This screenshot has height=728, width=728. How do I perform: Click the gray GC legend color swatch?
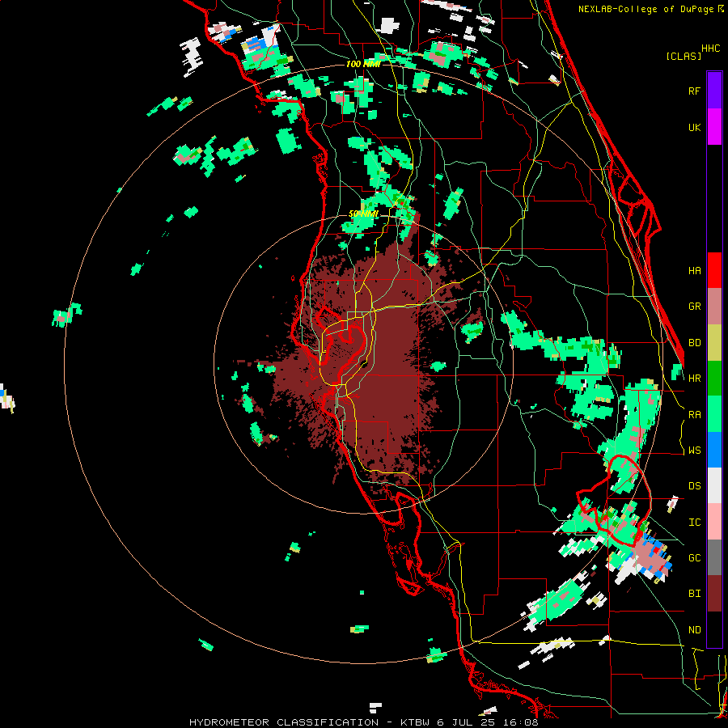pyautogui.click(x=714, y=557)
